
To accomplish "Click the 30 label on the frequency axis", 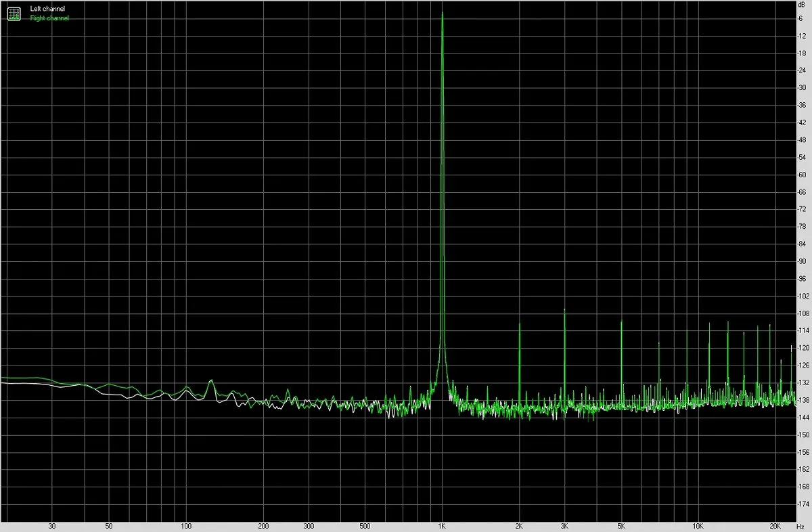I will pyautogui.click(x=52, y=526).
